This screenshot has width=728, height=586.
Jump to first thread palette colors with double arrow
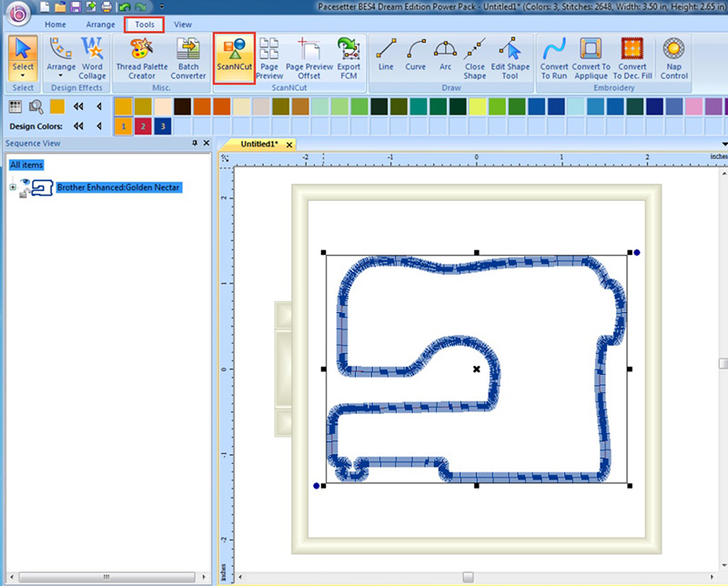pos(78,106)
